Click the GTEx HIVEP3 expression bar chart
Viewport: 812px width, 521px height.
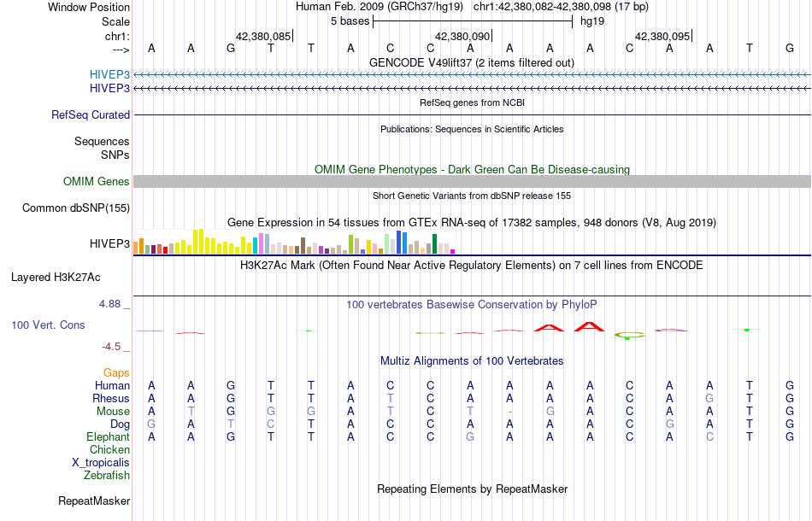294,242
